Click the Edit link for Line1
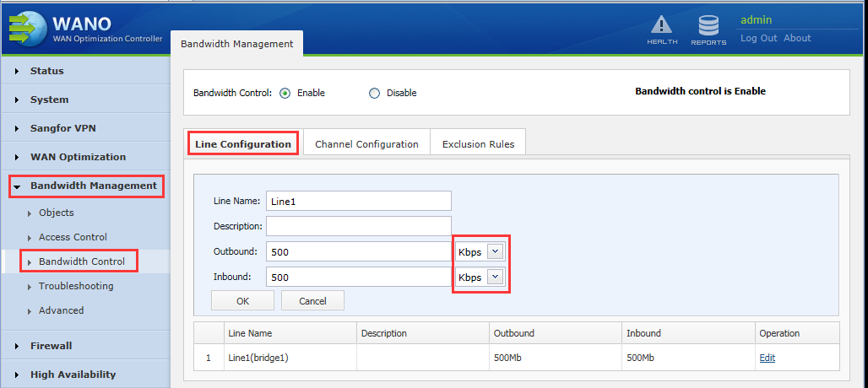 [767, 358]
